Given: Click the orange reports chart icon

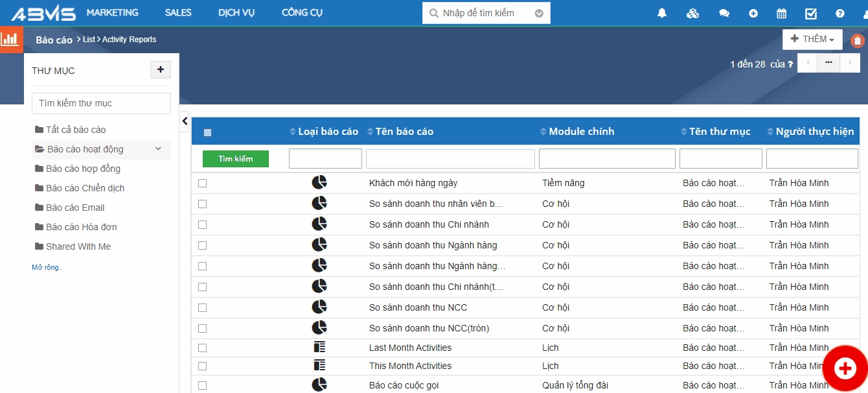Looking at the screenshot, I should tap(10, 40).
